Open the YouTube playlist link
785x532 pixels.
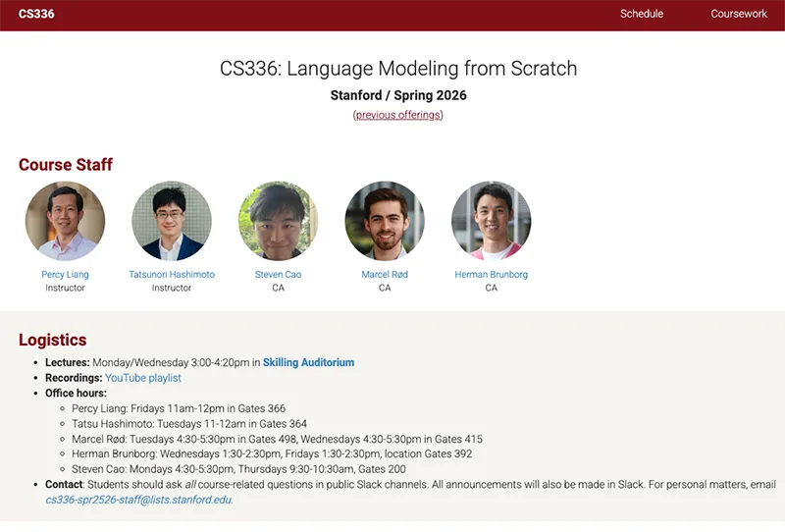(x=143, y=378)
